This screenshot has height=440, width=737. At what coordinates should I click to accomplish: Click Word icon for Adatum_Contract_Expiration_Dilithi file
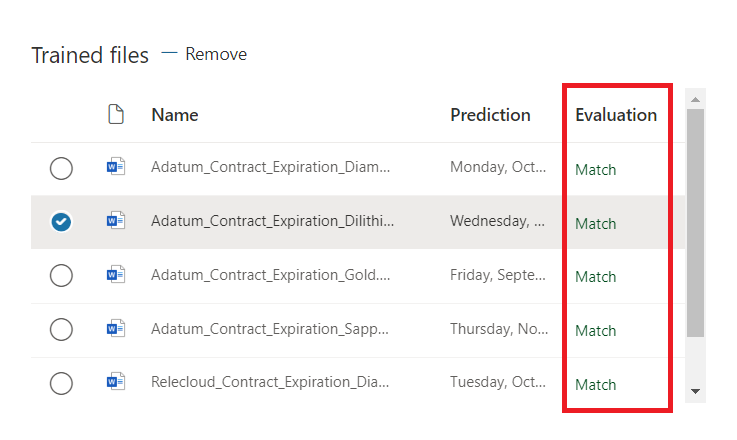(x=116, y=222)
